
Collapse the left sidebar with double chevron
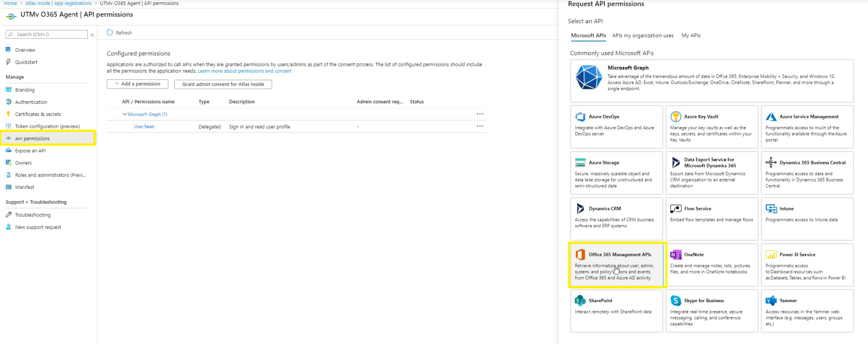coord(92,34)
